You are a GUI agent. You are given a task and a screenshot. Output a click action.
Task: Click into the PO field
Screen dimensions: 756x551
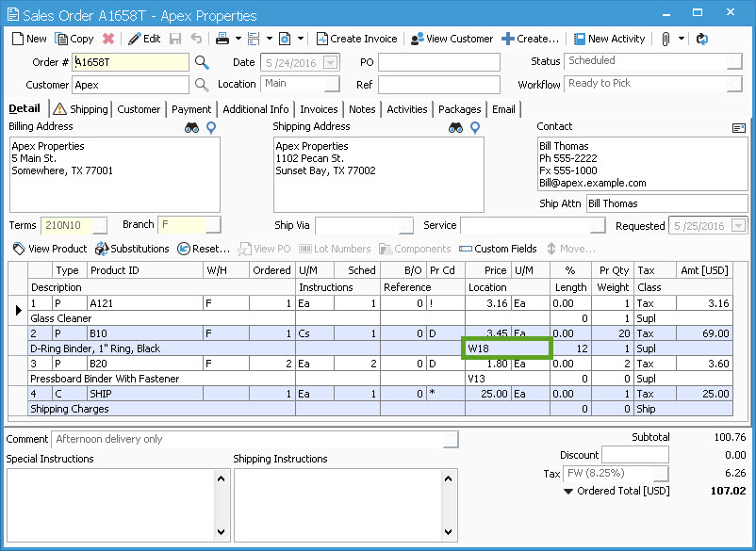click(x=439, y=62)
